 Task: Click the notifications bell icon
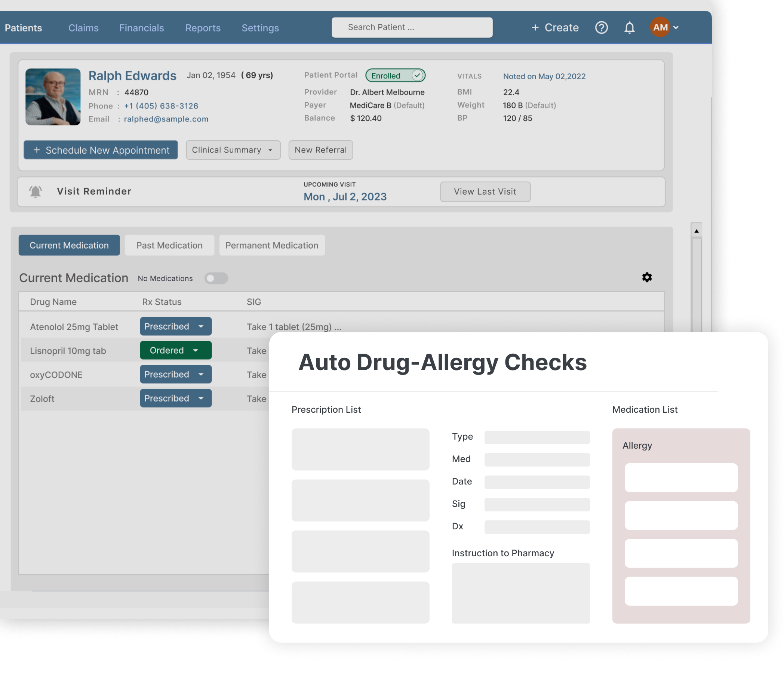(x=629, y=28)
